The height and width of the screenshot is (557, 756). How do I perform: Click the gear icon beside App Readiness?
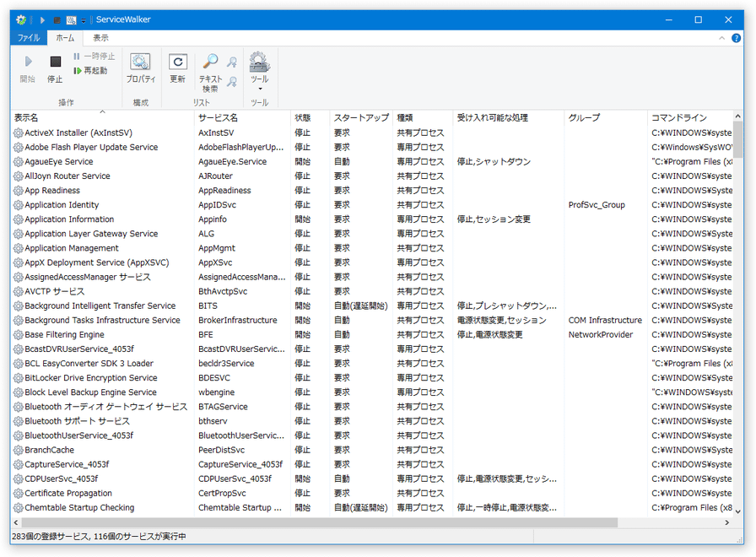[x=19, y=191]
